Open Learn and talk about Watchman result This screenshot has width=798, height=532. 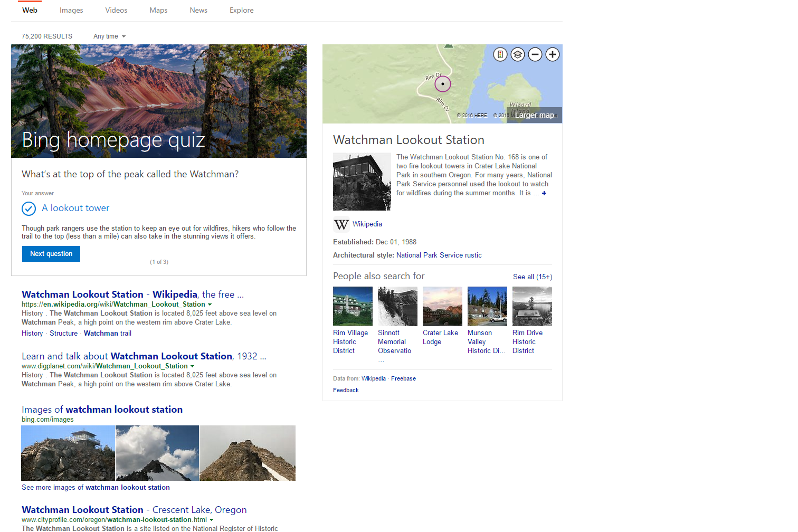coord(144,356)
